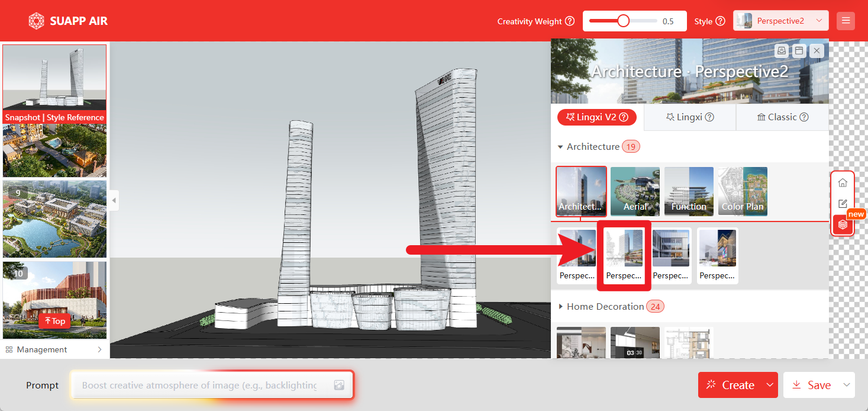Click the Create button
Viewport: 868px width, 411px height.
point(730,385)
